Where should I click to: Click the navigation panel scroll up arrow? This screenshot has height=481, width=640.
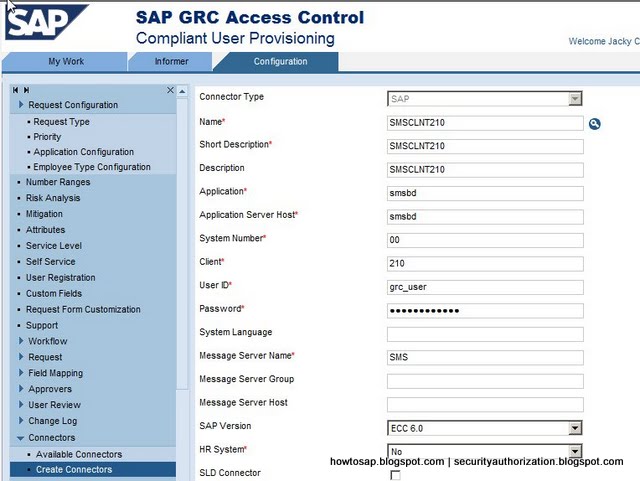(x=182, y=91)
